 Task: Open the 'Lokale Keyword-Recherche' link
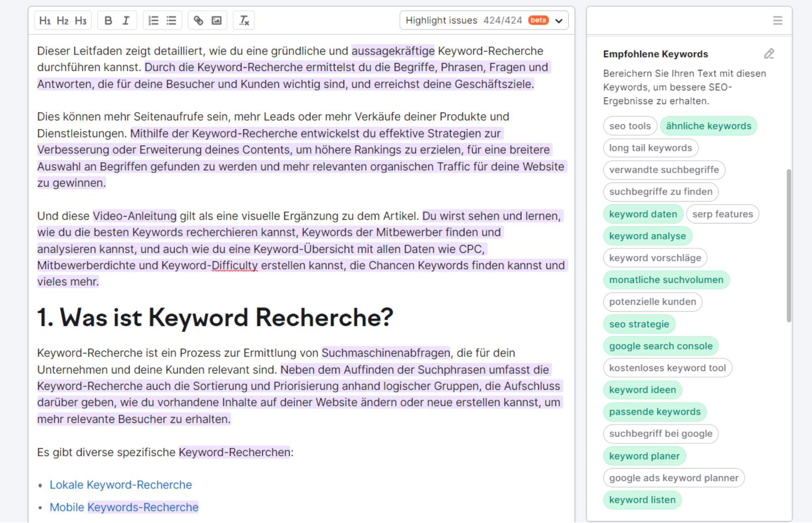click(x=121, y=484)
